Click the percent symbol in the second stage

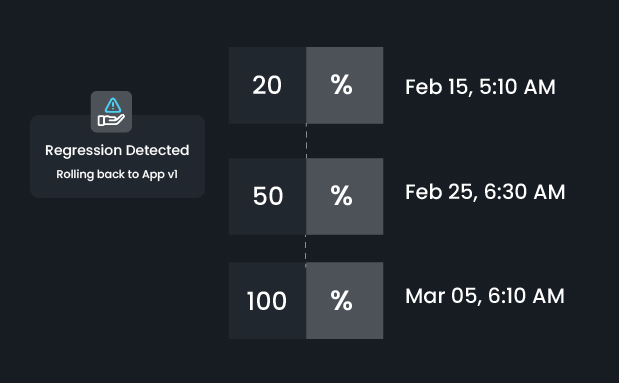341,195
